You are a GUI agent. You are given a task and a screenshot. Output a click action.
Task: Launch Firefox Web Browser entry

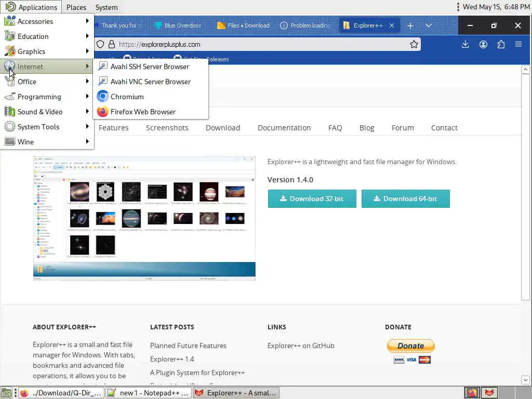click(150, 112)
